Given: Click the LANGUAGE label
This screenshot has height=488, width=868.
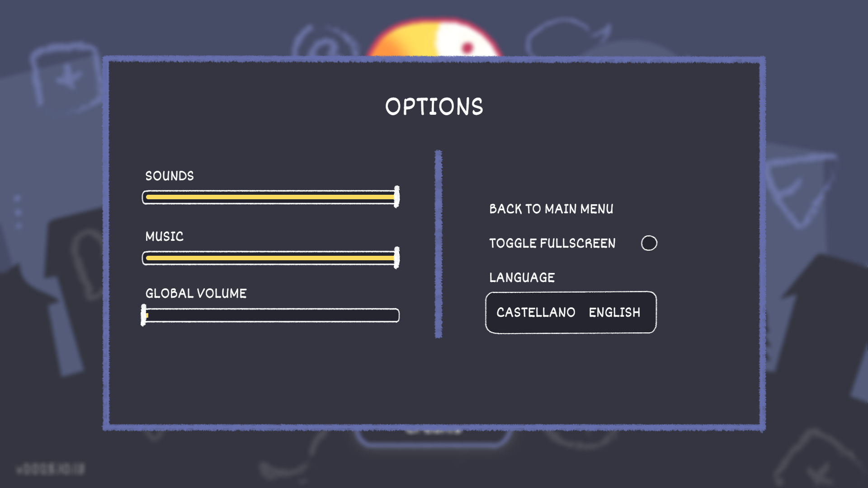Looking at the screenshot, I should point(522,277).
